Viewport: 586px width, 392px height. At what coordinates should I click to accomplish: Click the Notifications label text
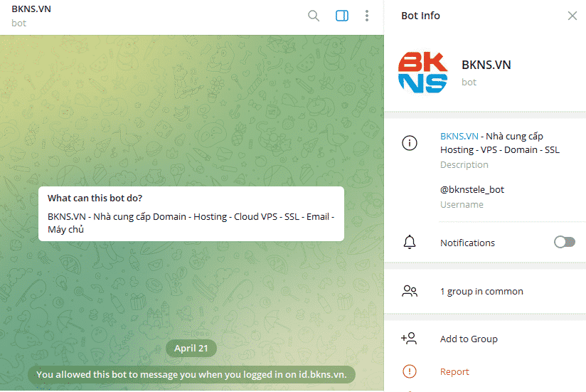pos(467,243)
